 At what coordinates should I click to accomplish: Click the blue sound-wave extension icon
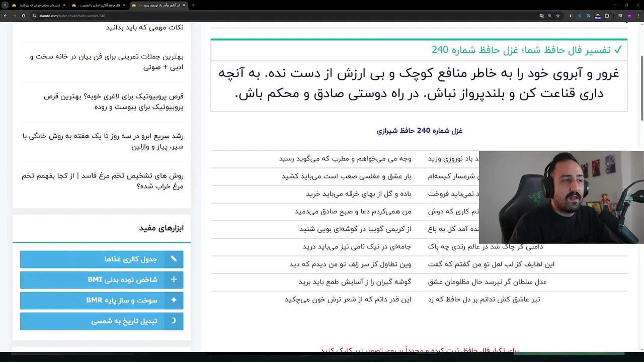point(579,16)
